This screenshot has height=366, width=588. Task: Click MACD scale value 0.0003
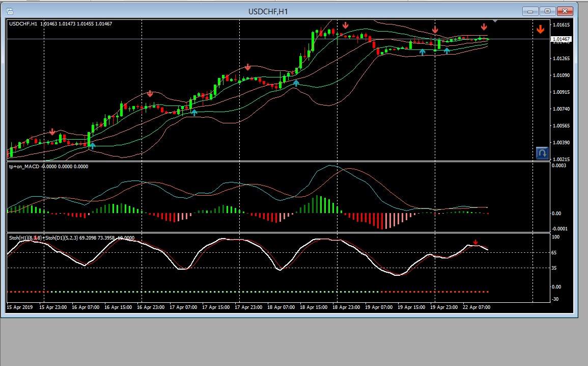point(559,166)
